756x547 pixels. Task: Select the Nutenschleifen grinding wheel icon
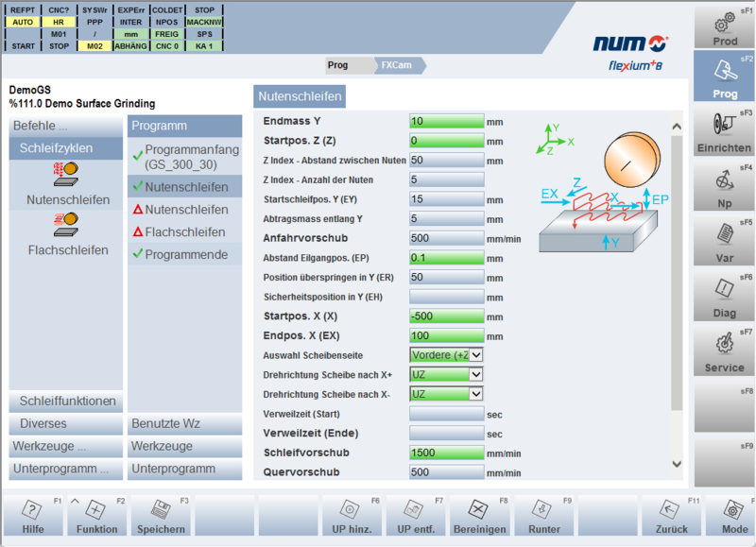tap(64, 176)
